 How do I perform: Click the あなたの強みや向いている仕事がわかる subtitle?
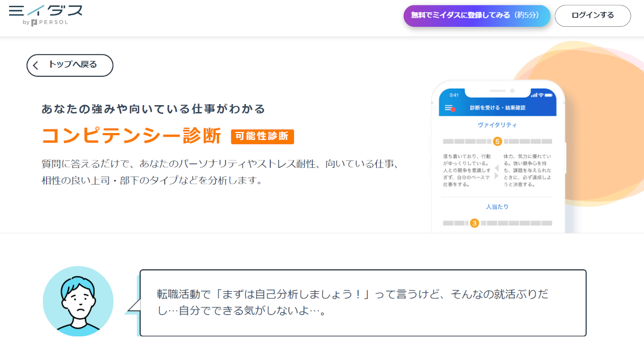click(x=153, y=109)
